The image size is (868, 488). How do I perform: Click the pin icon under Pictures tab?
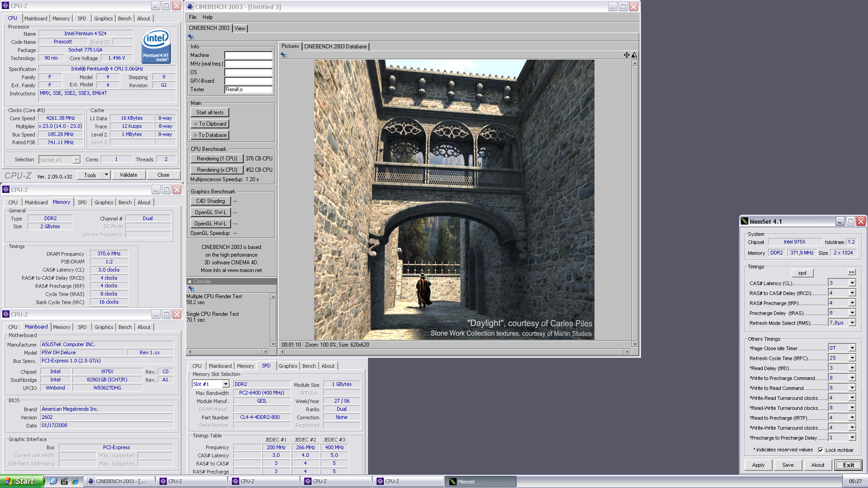(283, 55)
